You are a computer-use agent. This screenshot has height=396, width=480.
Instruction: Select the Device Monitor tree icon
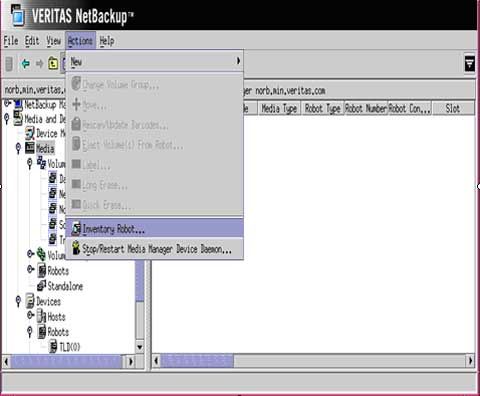coord(30,133)
